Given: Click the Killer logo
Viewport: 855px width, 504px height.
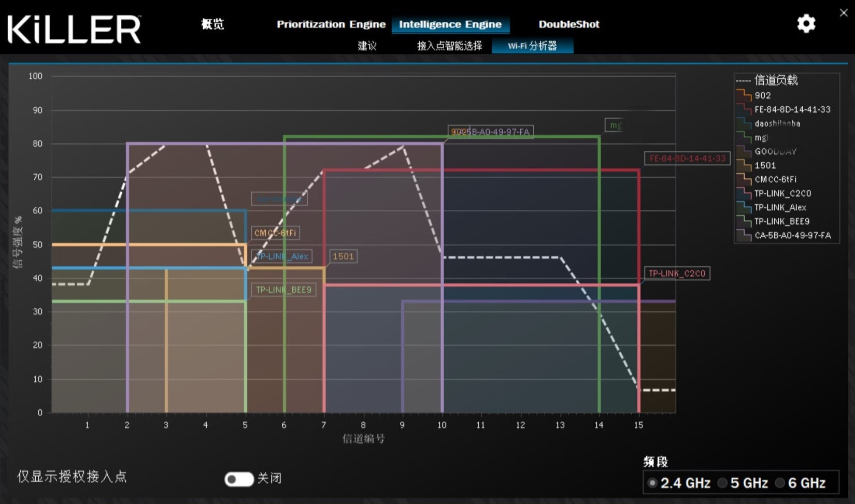Looking at the screenshot, I should tap(74, 29).
